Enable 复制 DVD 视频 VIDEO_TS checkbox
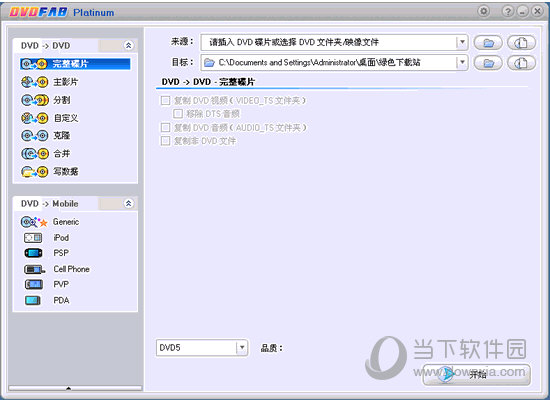The height and width of the screenshot is (401, 550). [165, 101]
